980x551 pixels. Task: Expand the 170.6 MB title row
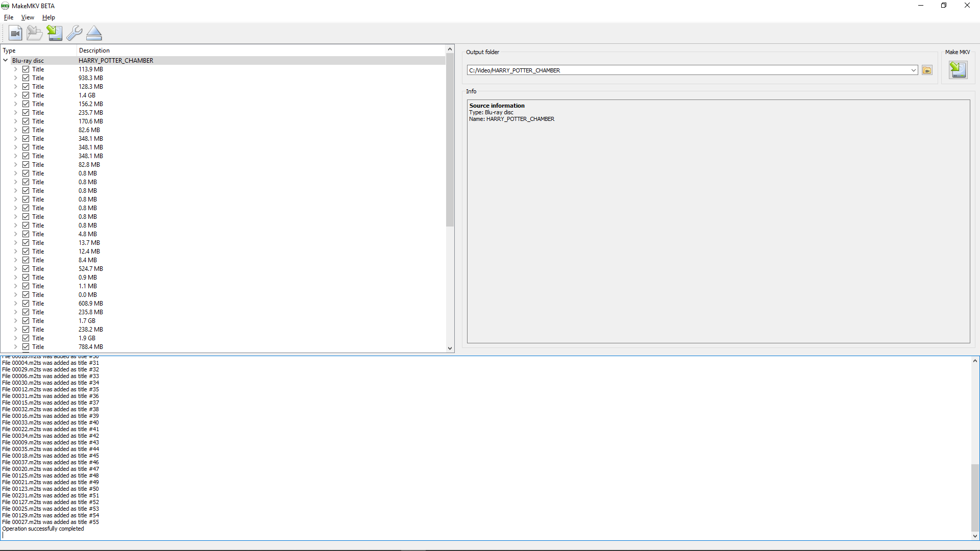[x=15, y=121]
